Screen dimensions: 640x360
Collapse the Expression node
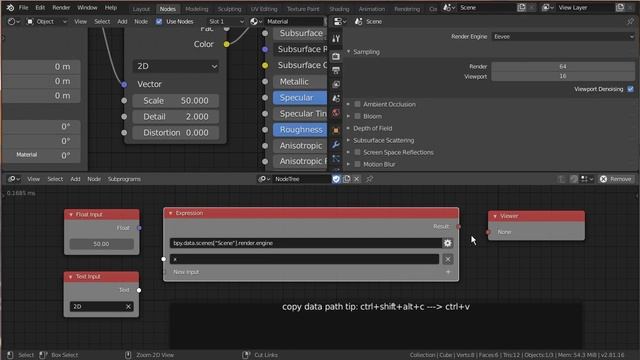tap(171, 213)
